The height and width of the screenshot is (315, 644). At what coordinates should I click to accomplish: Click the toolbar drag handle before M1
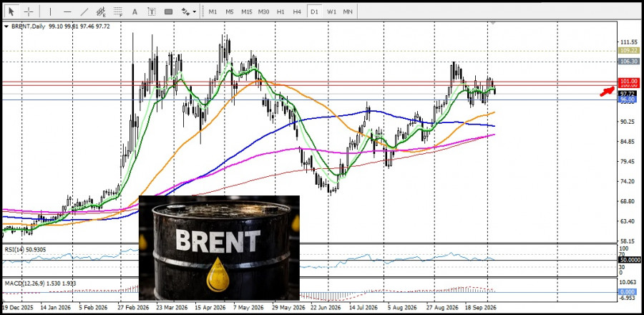[202, 12]
